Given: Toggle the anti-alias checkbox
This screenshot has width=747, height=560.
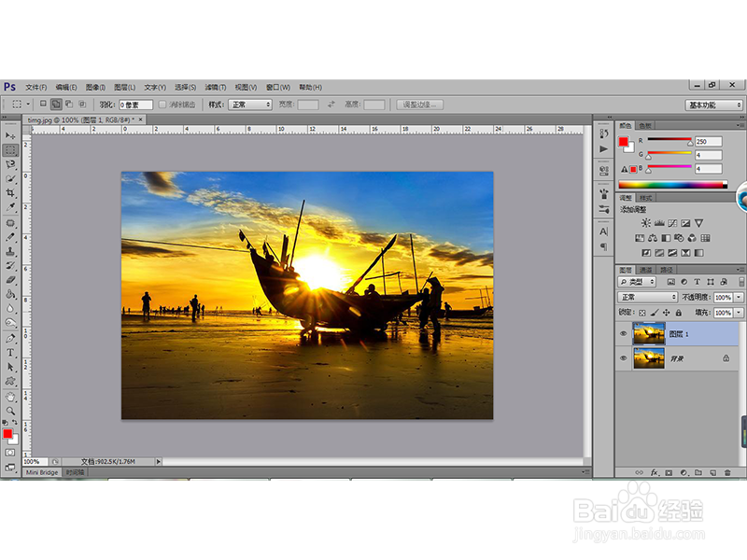Looking at the screenshot, I should pos(162,105).
